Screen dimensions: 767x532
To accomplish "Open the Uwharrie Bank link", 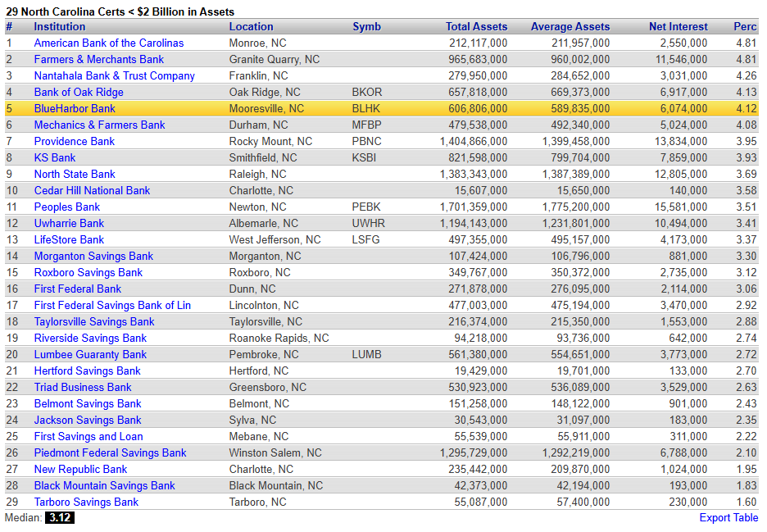I will 69,223.
